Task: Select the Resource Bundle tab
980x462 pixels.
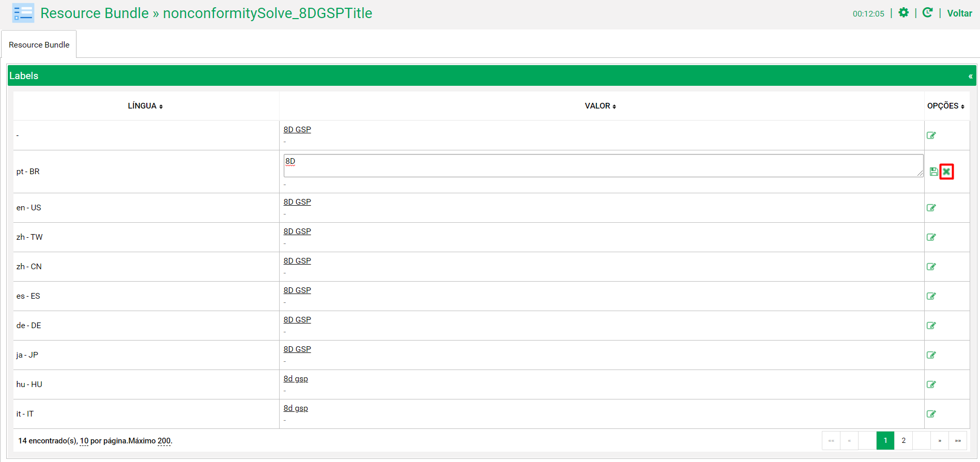Action: 39,44
